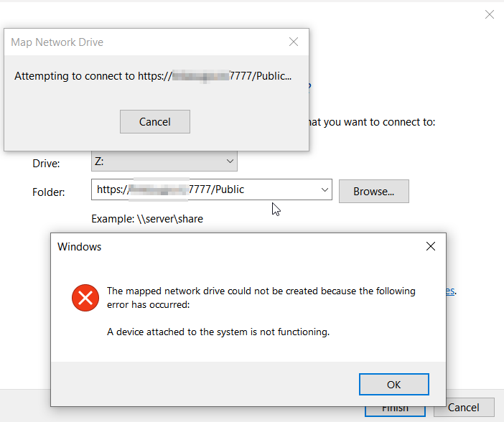This screenshot has height=422, width=504.
Task: Click the partially hidden Finish button
Action: (x=395, y=411)
